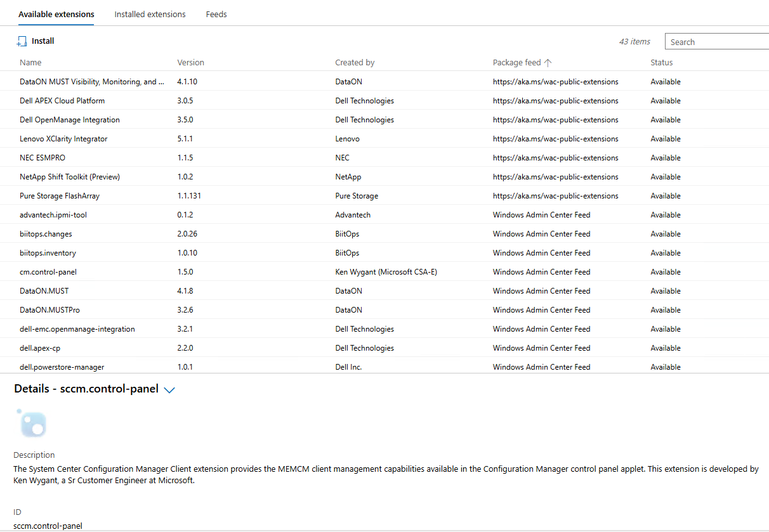Viewport: 769px width, 532px height.
Task: Switch to the Installed extensions tab
Action: [x=150, y=14]
